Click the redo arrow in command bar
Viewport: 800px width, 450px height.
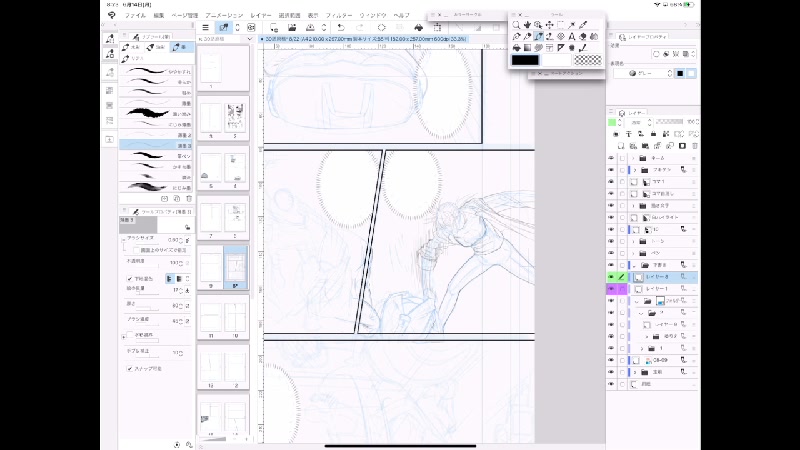pyautogui.click(x=359, y=28)
